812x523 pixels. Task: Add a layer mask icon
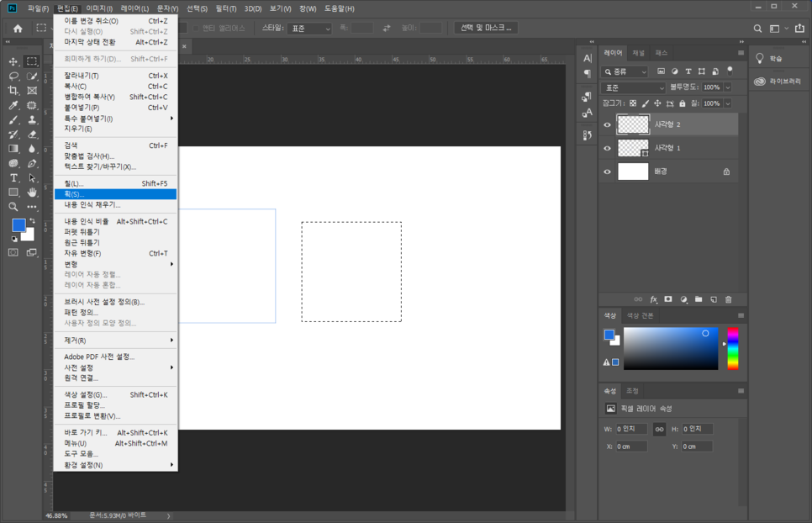tap(668, 299)
